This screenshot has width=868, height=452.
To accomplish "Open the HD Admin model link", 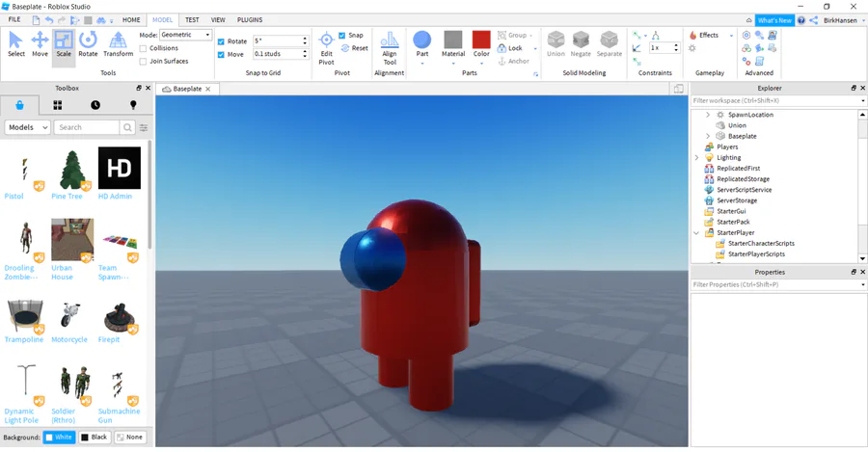I will point(115,197).
